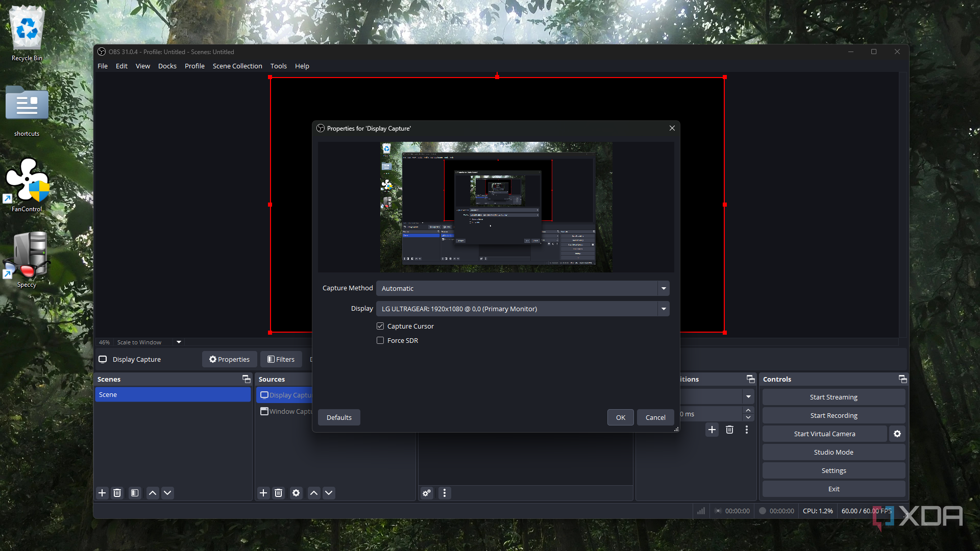
Task: Add a new scene with plus icon
Action: point(102,493)
